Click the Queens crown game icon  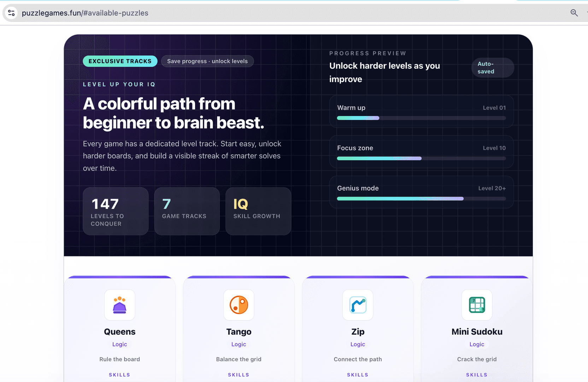pos(119,305)
